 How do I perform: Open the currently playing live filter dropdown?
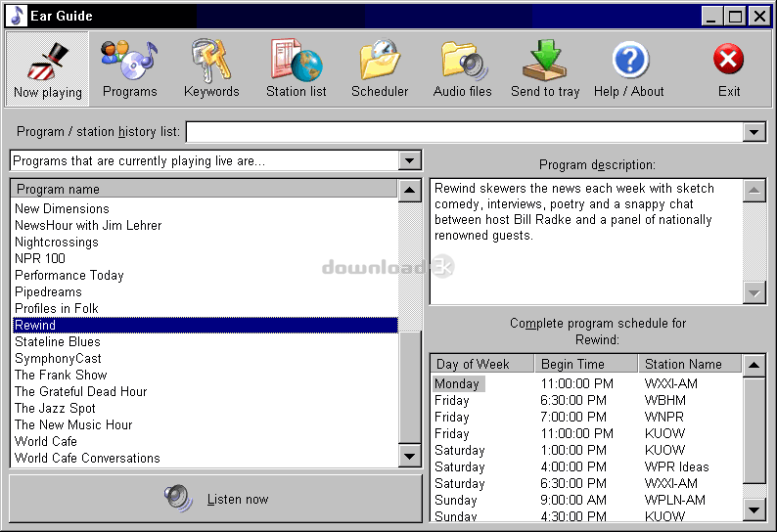pos(410,160)
